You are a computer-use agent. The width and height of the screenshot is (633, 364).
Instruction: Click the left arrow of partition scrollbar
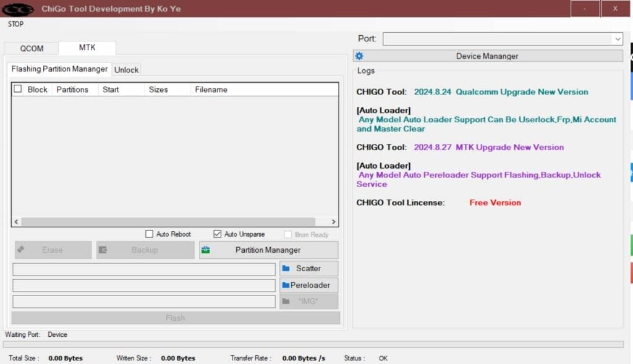click(17, 222)
